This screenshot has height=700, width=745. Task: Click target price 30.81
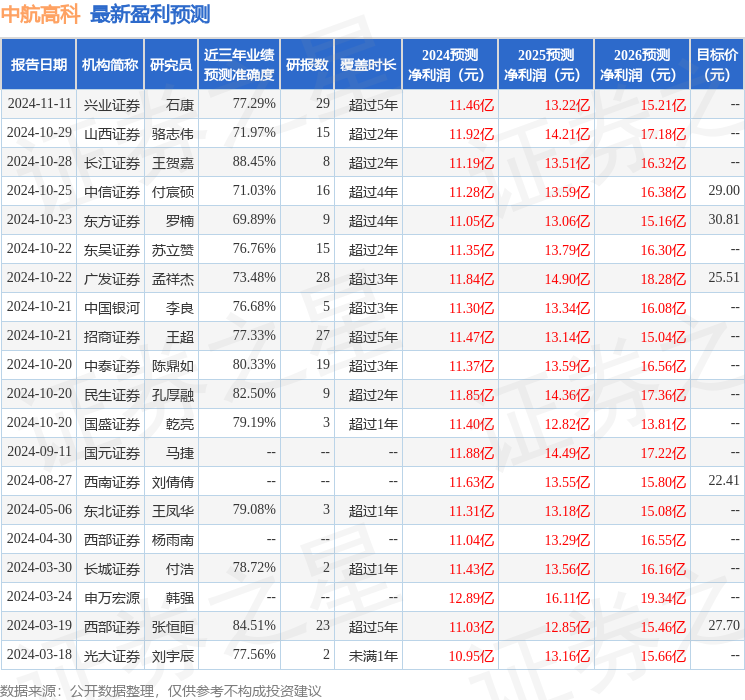(x=724, y=220)
